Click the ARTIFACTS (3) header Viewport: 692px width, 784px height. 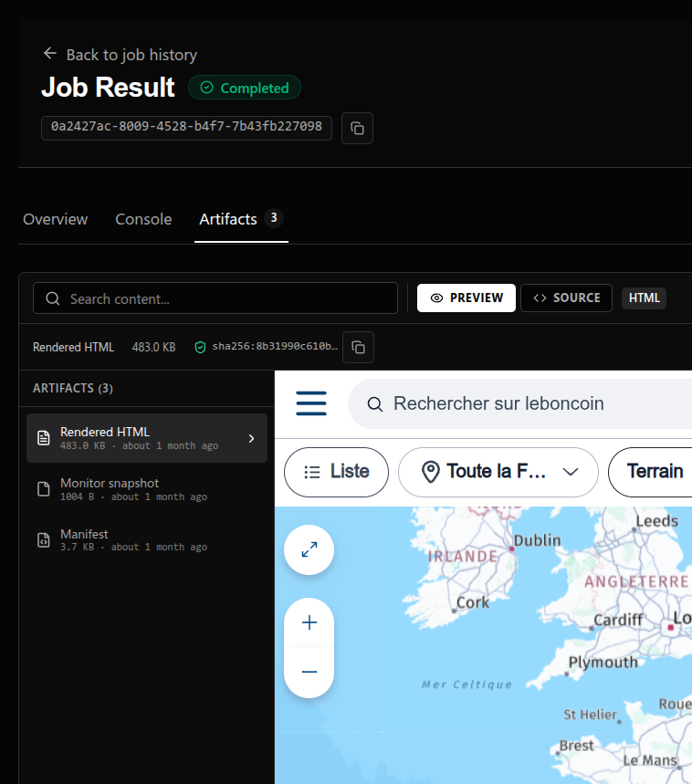click(73, 388)
